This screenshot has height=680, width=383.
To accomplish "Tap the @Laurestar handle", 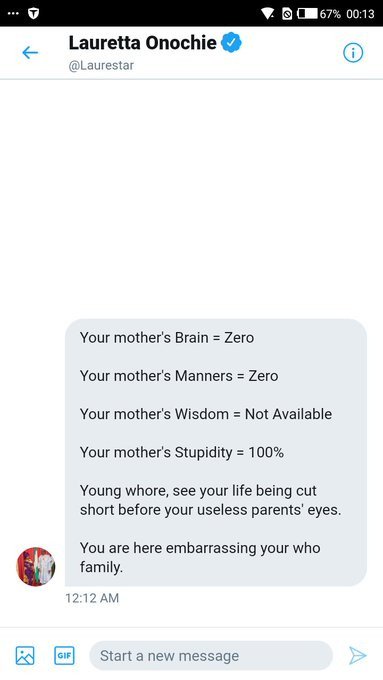I will pos(101,65).
